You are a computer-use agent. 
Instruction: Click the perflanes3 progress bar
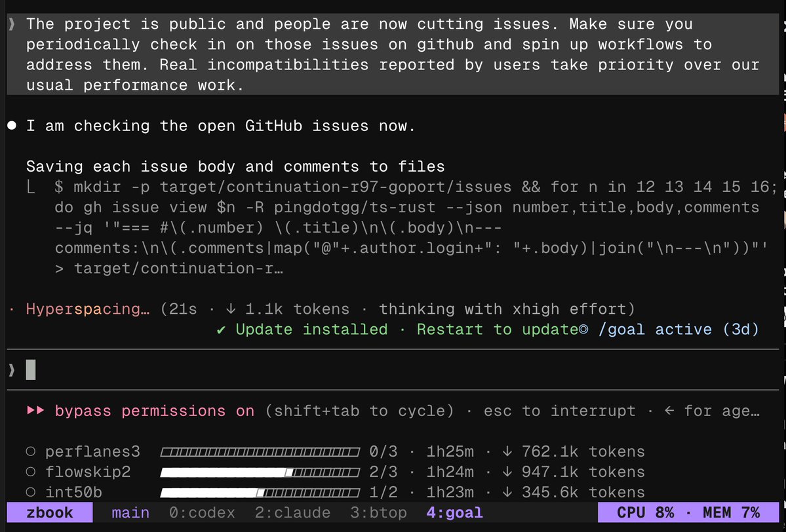pyautogui.click(x=260, y=452)
